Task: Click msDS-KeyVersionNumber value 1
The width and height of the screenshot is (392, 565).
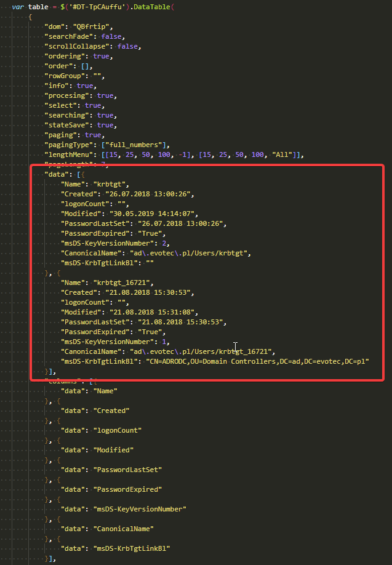Action: pyautogui.click(x=164, y=342)
